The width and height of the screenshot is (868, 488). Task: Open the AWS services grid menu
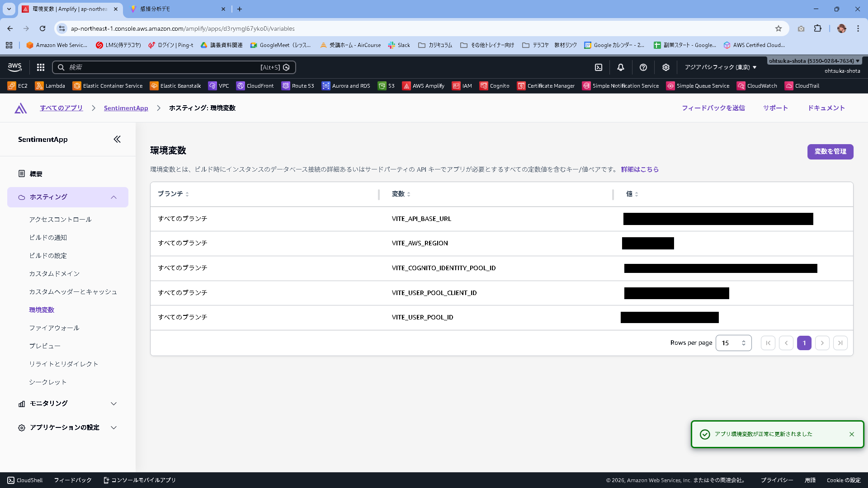[x=41, y=67]
